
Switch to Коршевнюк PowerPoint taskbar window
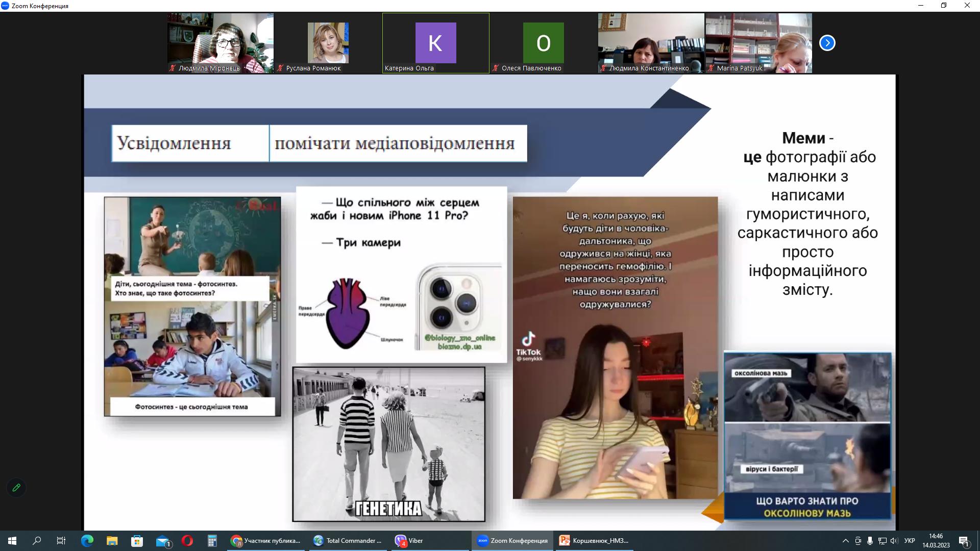pyautogui.click(x=595, y=540)
